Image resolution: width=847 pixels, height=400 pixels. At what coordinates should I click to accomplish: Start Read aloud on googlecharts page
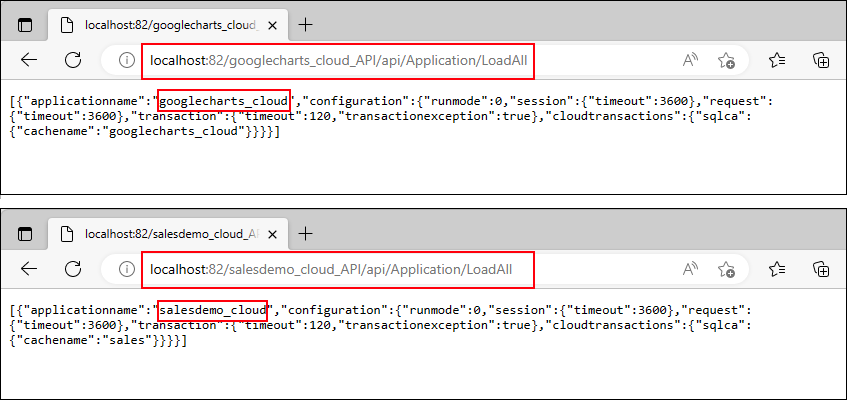tap(690, 61)
